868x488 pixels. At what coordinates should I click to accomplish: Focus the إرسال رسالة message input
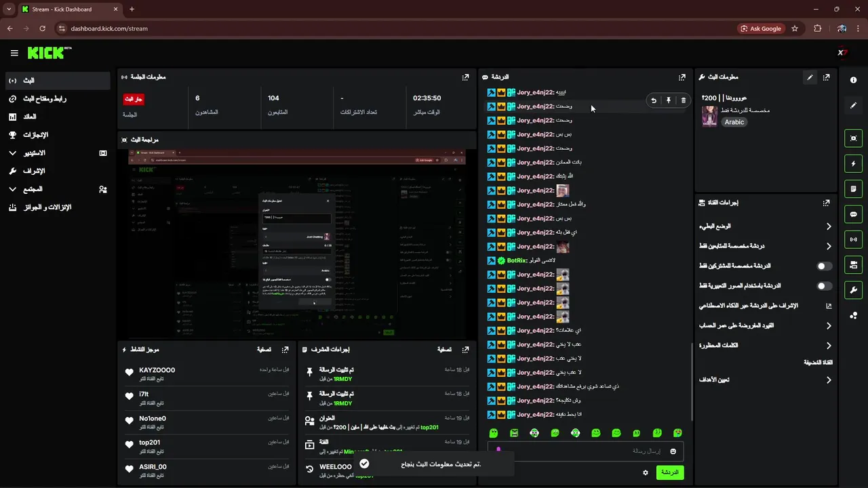point(585,451)
